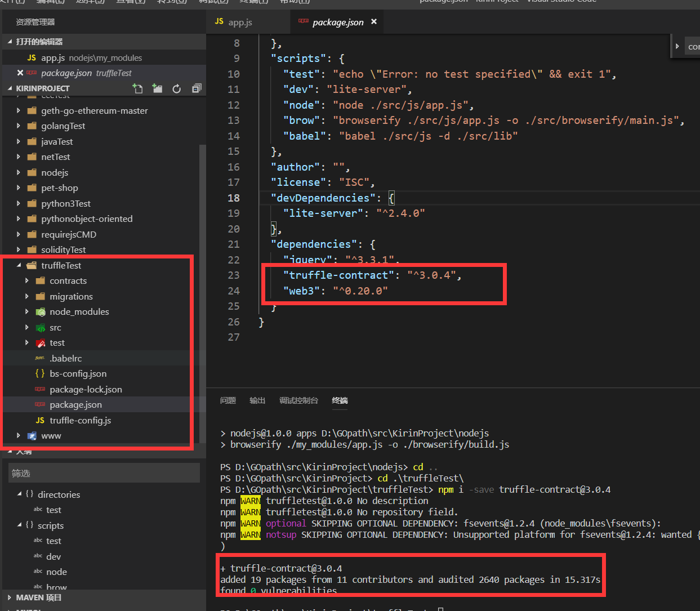Image resolution: width=700 pixels, height=611 pixels.
Task: Click the braces icon of bs-config.json
Action: click(x=40, y=373)
